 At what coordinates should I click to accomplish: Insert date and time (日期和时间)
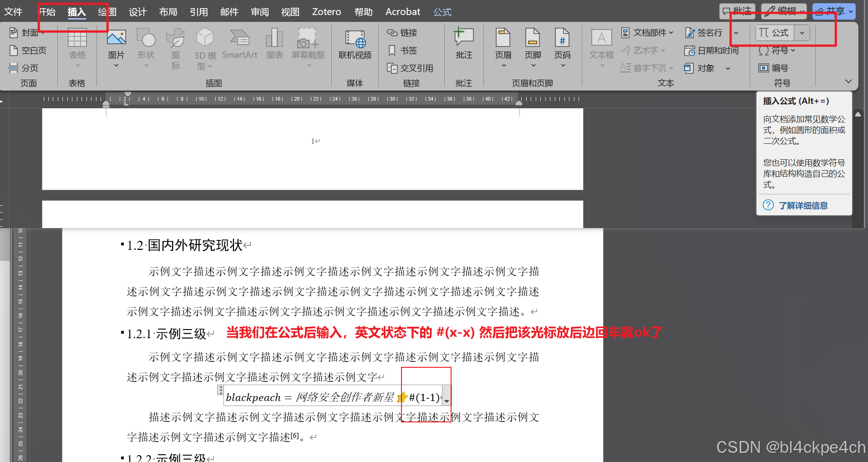coord(711,51)
